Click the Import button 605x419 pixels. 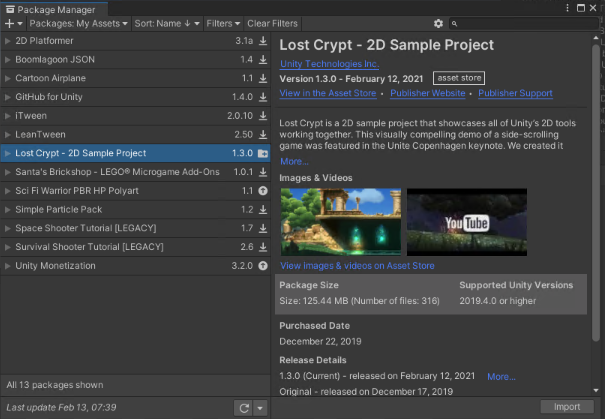tap(567, 407)
